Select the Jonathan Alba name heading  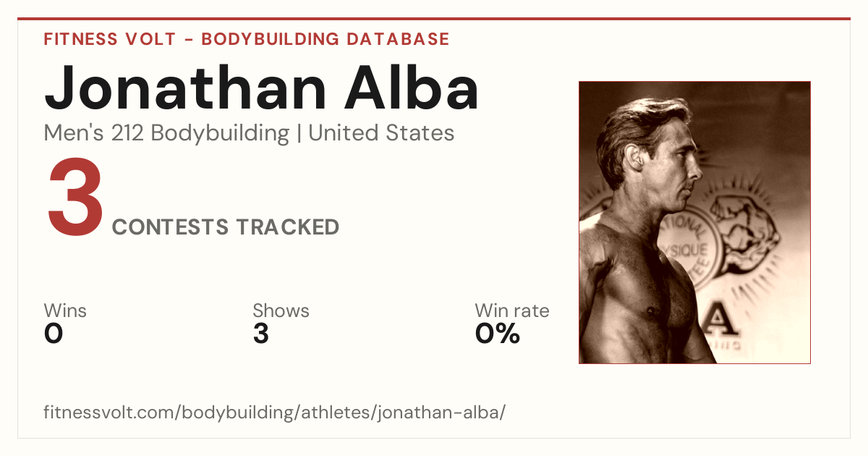pos(261,87)
